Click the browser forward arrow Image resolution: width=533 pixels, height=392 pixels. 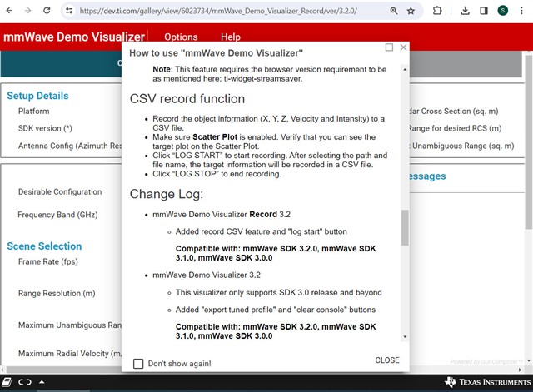pyautogui.click(x=27, y=11)
